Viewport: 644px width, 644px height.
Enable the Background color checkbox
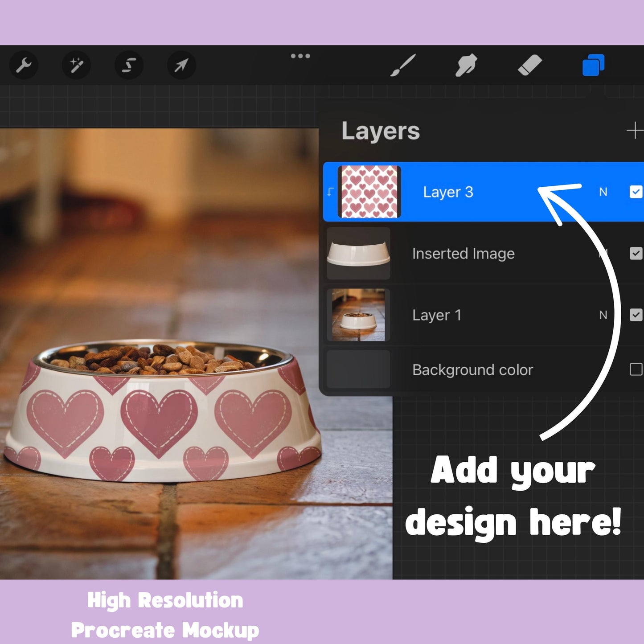coord(636,369)
